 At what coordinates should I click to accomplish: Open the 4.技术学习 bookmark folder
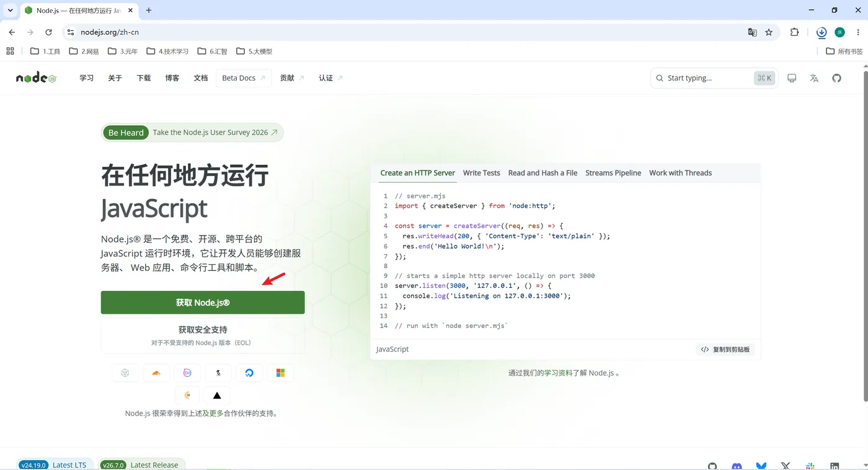(x=167, y=51)
